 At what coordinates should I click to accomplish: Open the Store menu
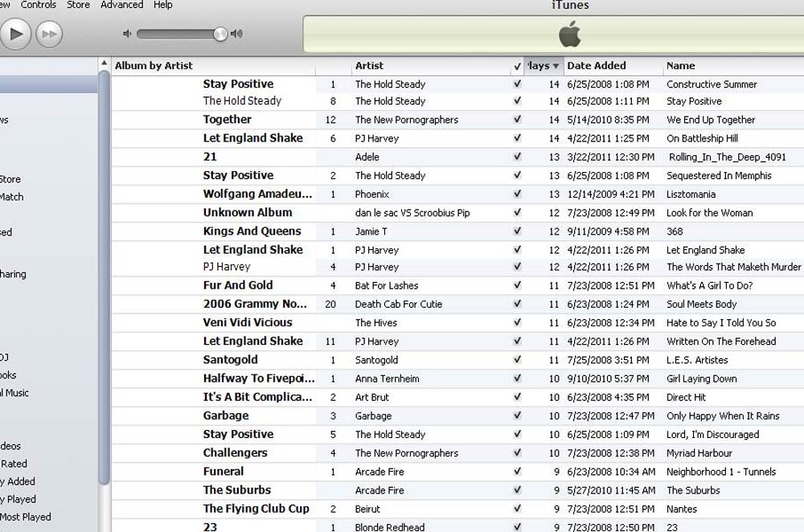tap(79, 5)
